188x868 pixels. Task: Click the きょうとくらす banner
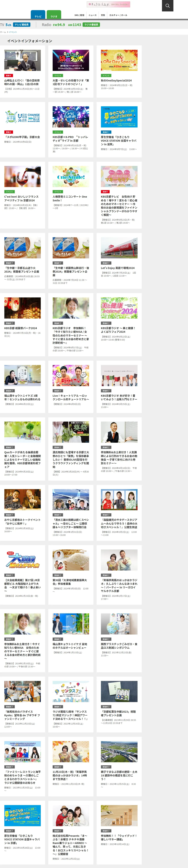pyautogui.click(x=108, y=4)
